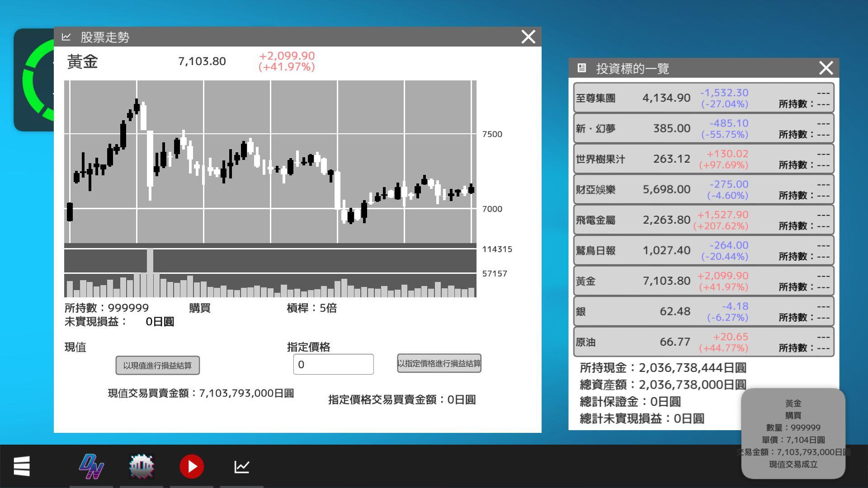Viewport: 868px width, 488px height.
Task: Open the pixel monster game icon
Action: [x=142, y=466]
